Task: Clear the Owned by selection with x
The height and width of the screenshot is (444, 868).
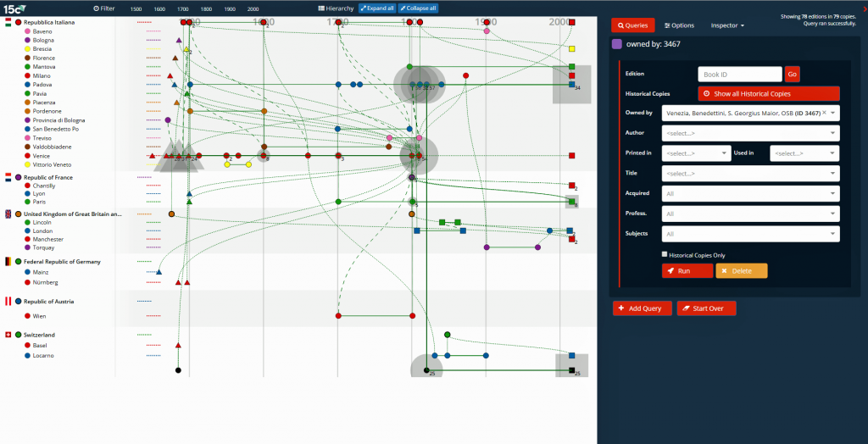Action: [823, 112]
